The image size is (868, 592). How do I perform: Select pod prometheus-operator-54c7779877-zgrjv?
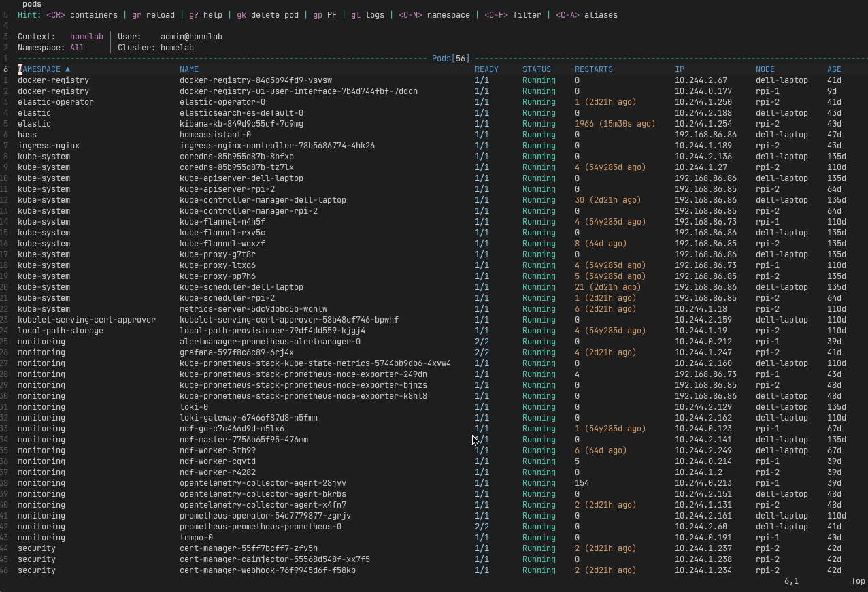click(265, 516)
